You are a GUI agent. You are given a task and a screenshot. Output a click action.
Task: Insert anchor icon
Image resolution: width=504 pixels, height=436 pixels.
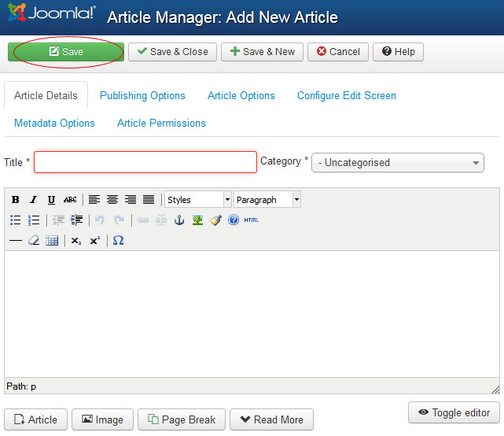(179, 220)
